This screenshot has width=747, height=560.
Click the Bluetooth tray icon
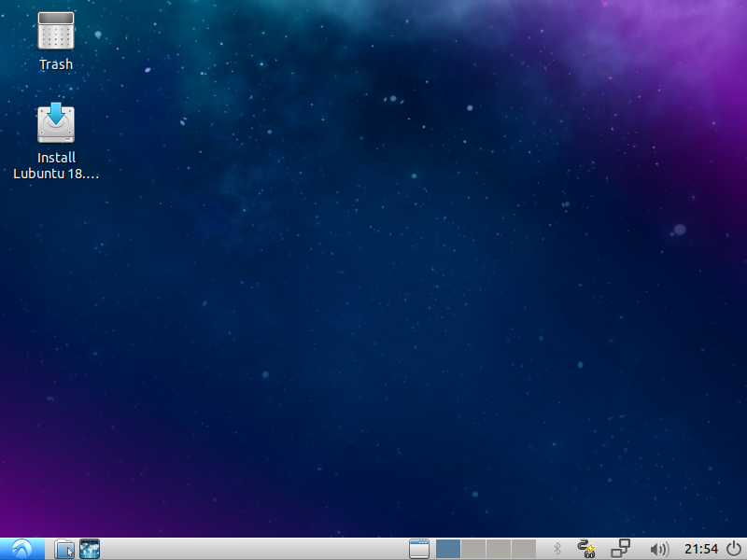(557, 549)
